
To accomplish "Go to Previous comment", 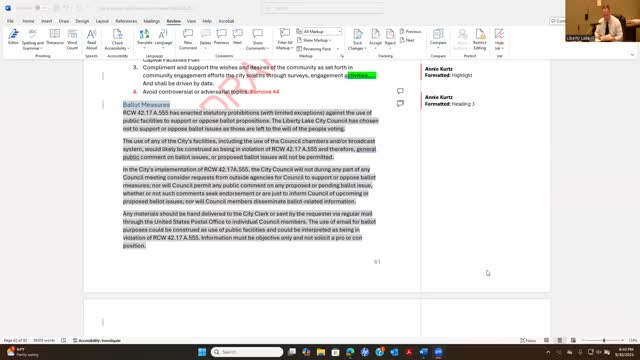I will click(x=221, y=37).
